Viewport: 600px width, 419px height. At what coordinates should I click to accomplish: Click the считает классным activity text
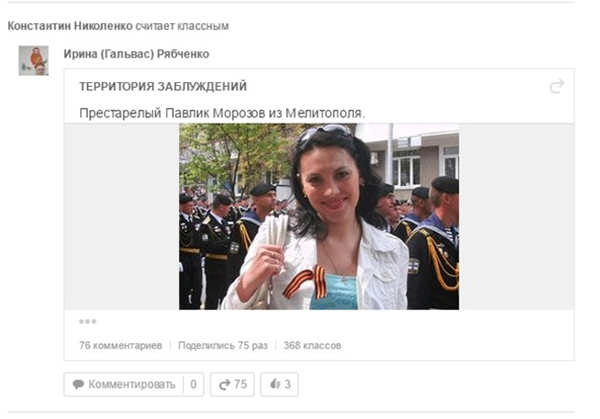(x=182, y=26)
